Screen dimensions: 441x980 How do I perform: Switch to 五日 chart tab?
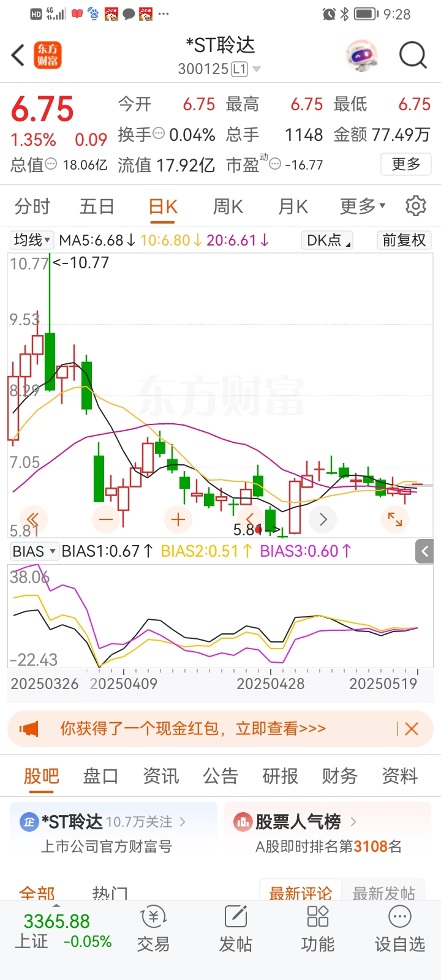pyautogui.click(x=97, y=206)
